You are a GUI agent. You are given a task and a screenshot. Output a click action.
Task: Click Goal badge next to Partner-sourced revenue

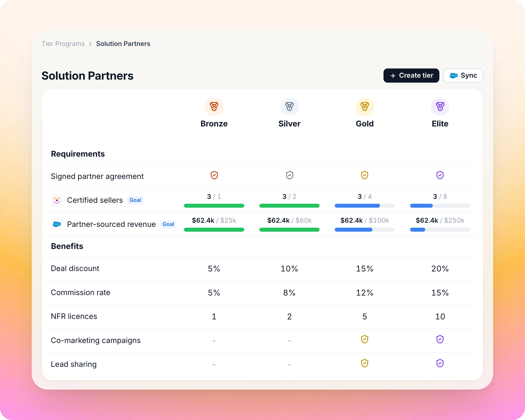[x=168, y=224]
